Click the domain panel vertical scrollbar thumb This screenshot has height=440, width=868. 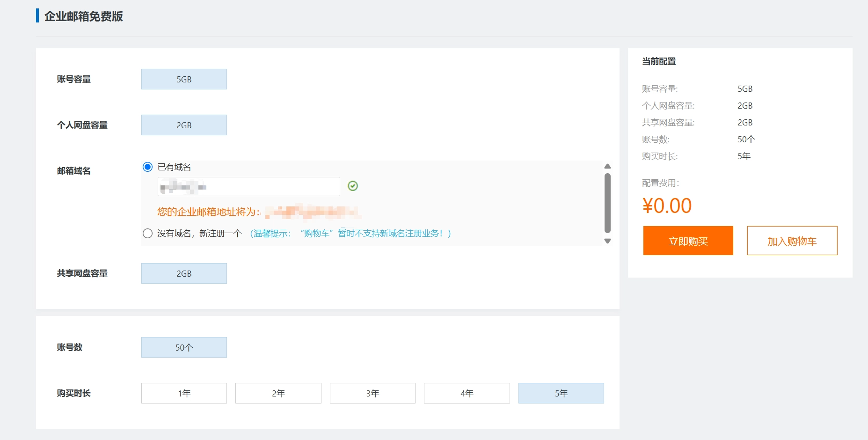point(607,203)
